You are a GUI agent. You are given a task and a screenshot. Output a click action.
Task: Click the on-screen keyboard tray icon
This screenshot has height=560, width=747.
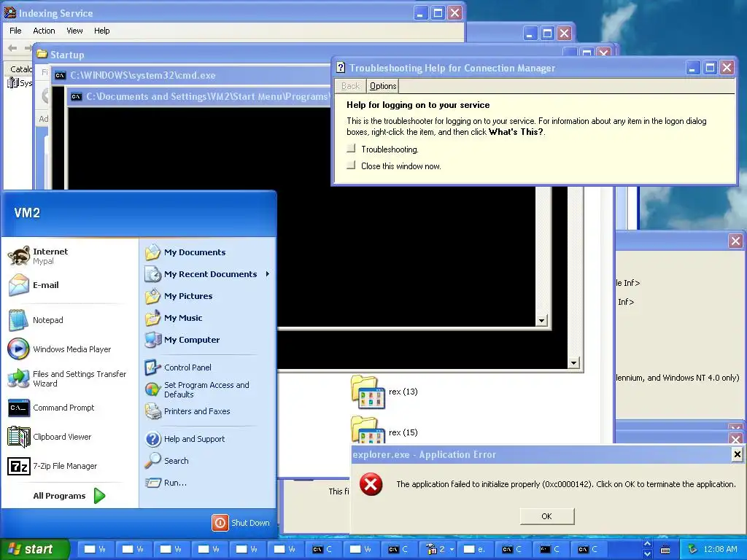[x=665, y=550]
